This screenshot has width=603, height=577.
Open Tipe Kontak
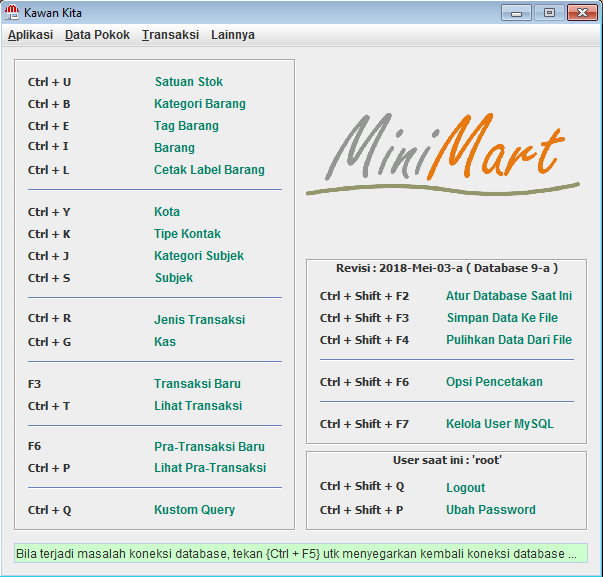[187, 234]
